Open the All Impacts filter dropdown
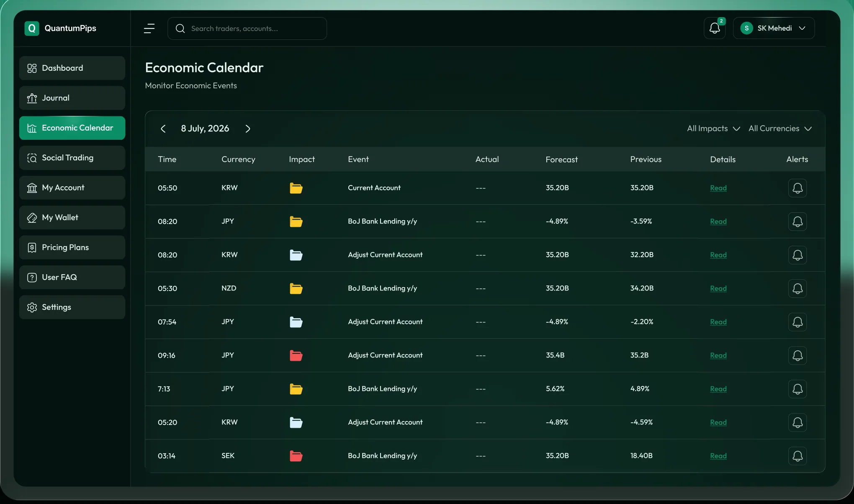 [713, 129]
